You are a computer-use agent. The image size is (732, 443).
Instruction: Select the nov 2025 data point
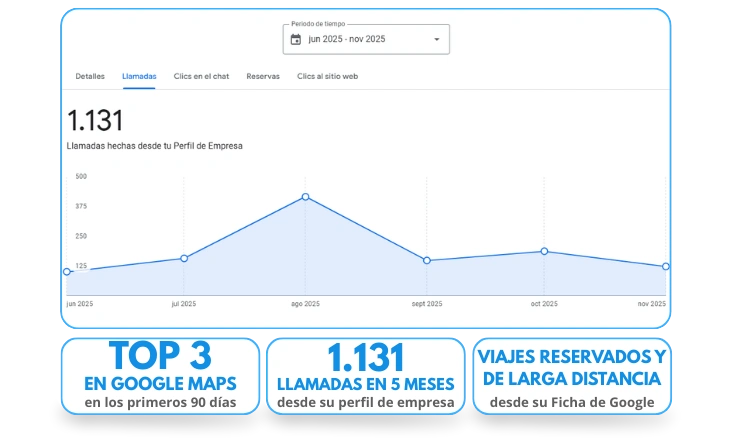(666, 266)
